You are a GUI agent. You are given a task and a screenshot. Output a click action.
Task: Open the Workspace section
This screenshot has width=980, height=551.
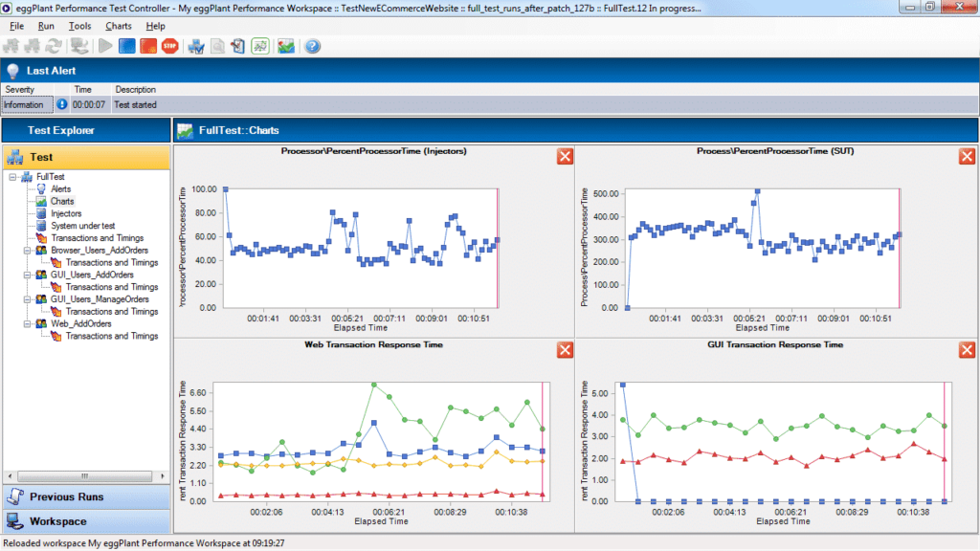(x=86, y=521)
